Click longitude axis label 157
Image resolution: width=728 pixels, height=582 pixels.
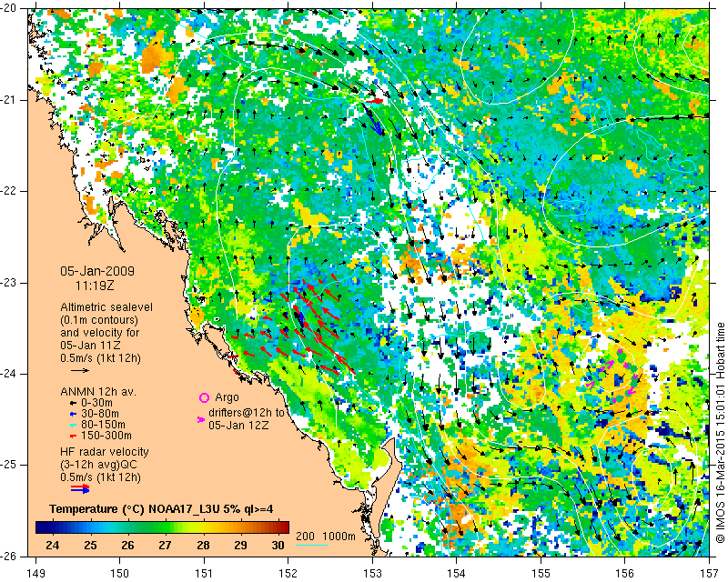click(710, 573)
